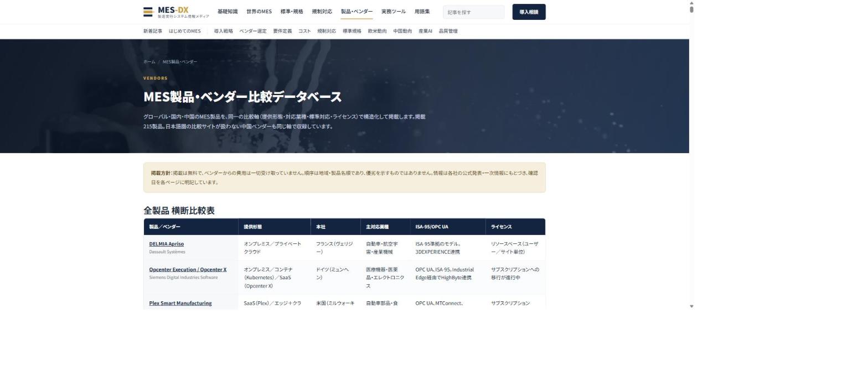
Task: Open the 新着記事 sub-nav link
Action: coord(153,31)
